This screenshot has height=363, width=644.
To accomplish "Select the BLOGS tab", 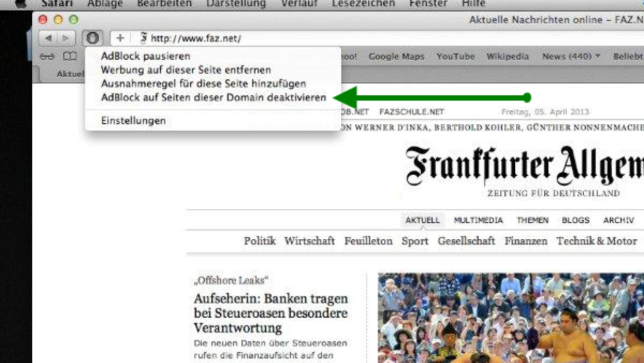I will (x=575, y=220).
